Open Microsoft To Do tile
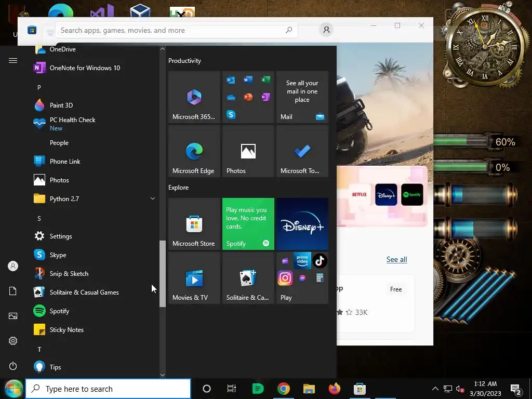Screen dimensions: 532x399 coord(302,151)
